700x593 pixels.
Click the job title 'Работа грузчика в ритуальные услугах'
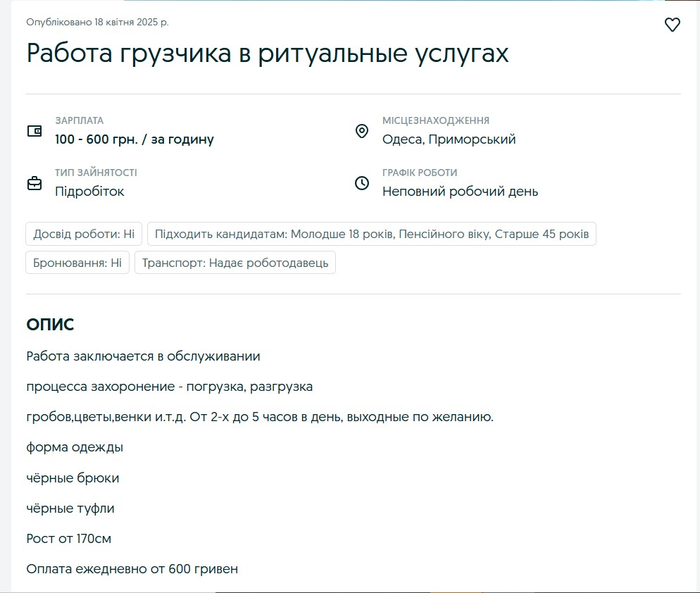click(268, 54)
